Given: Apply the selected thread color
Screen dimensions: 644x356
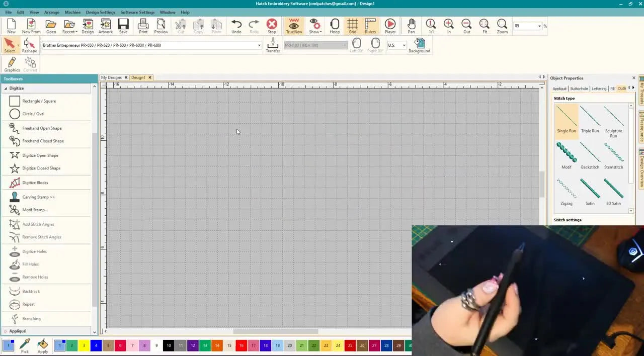Looking at the screenshot, I should (x=43, y=346).
